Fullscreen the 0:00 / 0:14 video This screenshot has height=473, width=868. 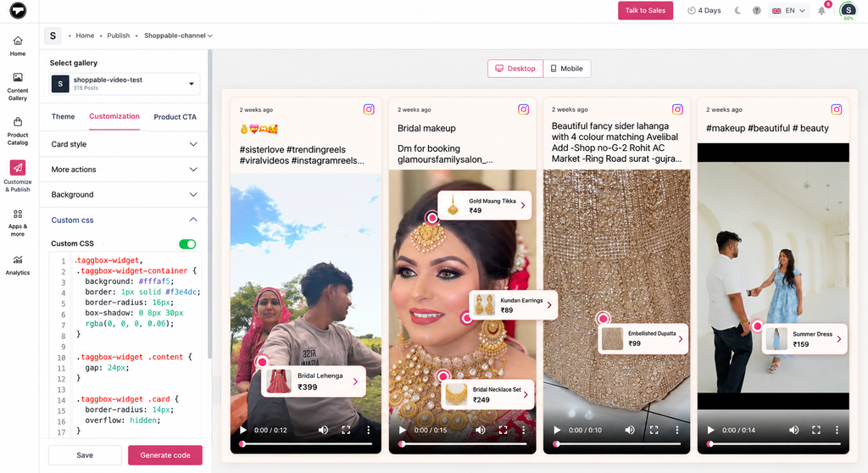[816, 430]
